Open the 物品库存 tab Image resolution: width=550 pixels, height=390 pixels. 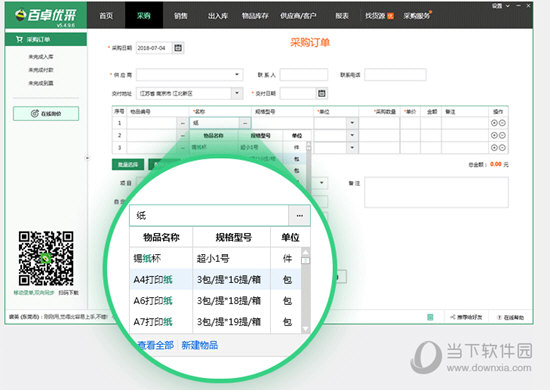pos(255,16)
